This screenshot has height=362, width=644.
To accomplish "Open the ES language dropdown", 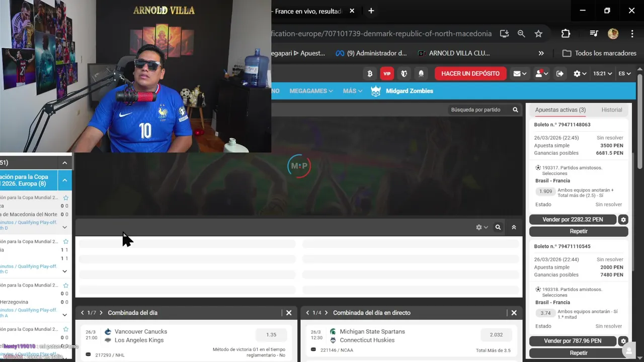I will point(624,73).
